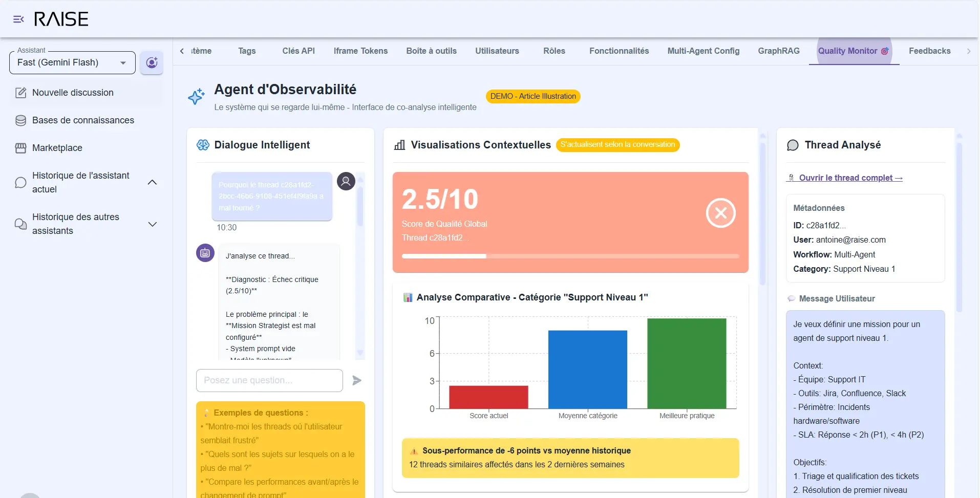Viewport: 980px width, 498px height.
Task: Open the Feedbacks tab
Action: coord(929,51)
